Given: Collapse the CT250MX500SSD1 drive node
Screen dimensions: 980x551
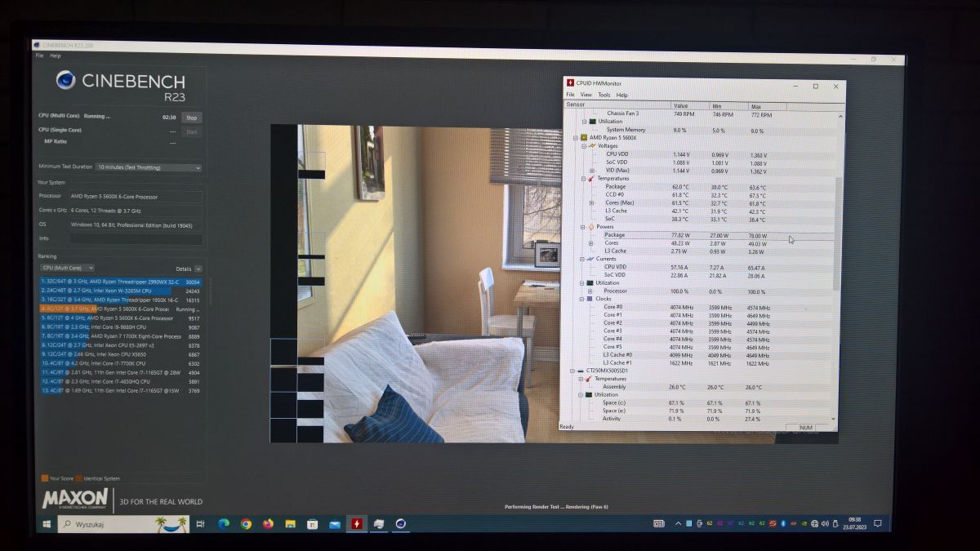Looking at the screenshot, I should [573, 371].
